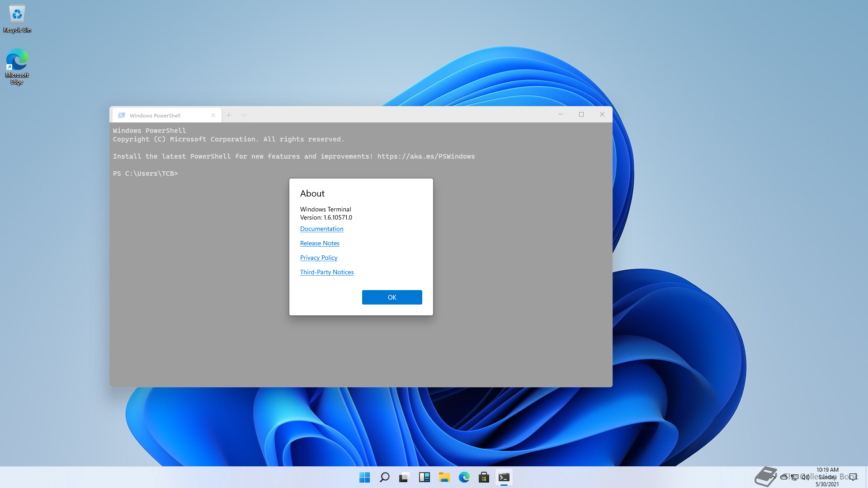Dismiss the About dialog with OK
Viewport: 868px width, 488px height.
pyautogui.click(x=392, y=297)
